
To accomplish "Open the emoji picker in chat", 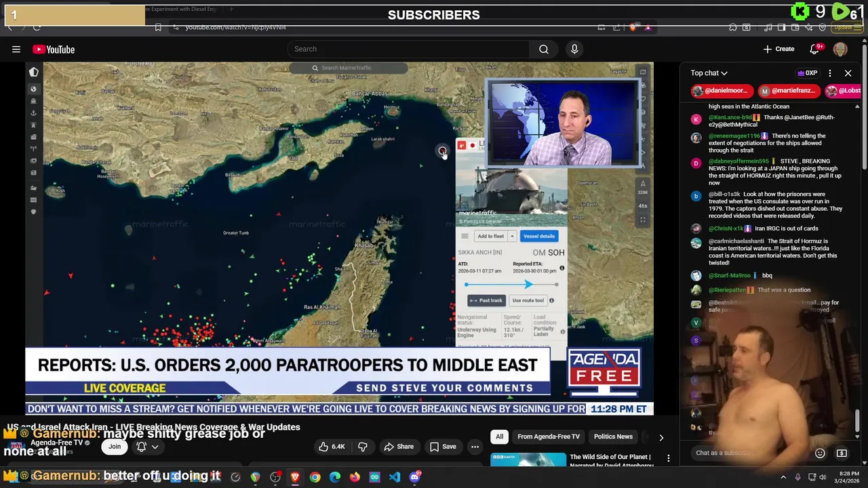I will coord(820,453).
